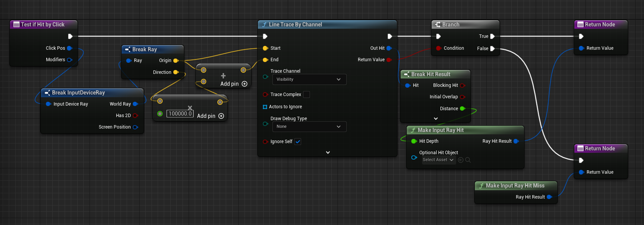Click the Ignore Self input pin
Image resolution: width=644 pixels, height=225 pixels.
coord(265,142)
